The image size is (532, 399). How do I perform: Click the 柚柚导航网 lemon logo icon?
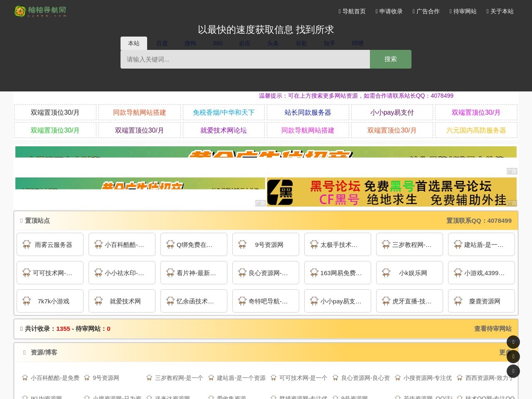point(20,11)
